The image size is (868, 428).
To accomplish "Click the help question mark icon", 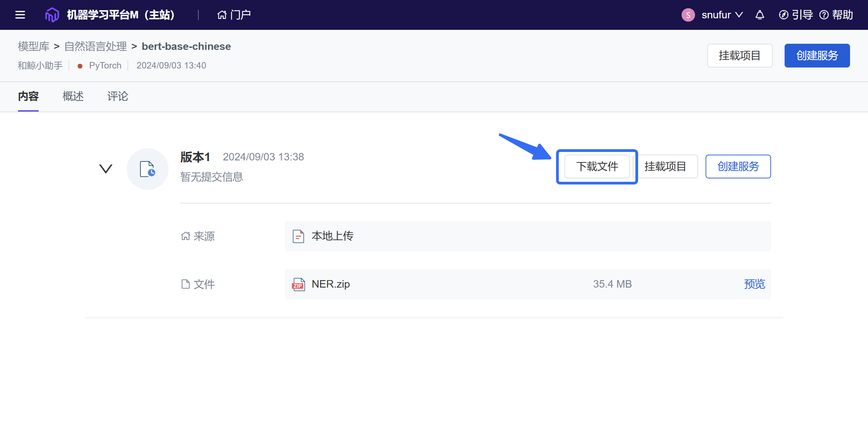I will click(x=824, y=15).
